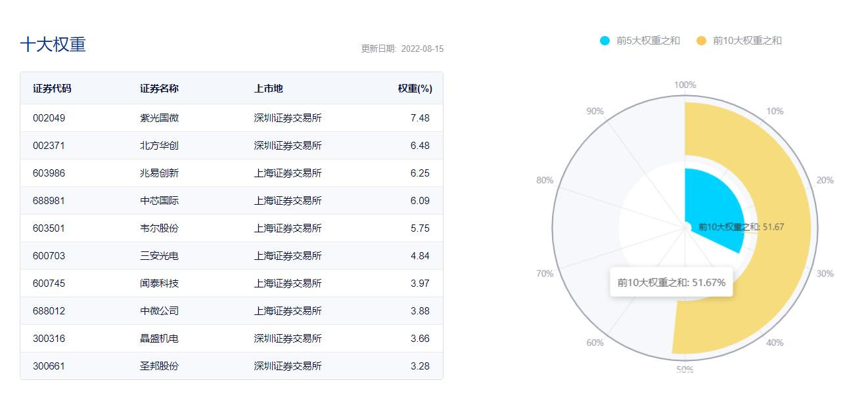Click the 圣邦股份 weight value 3.28
The height and width of the screenshot is (401, 868).
[x=420, y=366]
